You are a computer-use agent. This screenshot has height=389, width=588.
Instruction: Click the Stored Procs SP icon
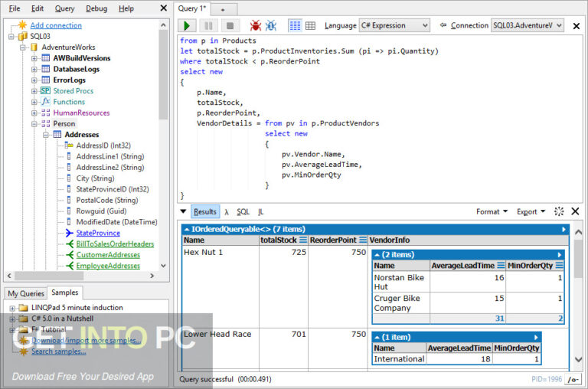[45, 90]
